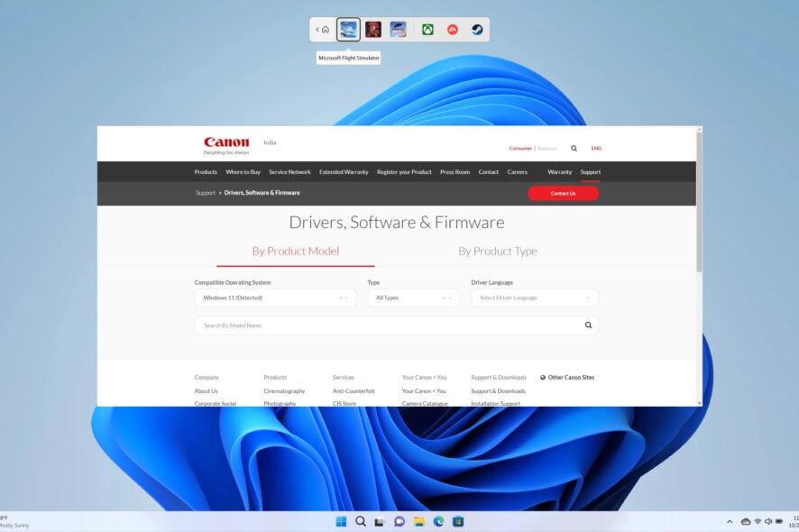Open Extended Warranty menu item

coord(344,172)
